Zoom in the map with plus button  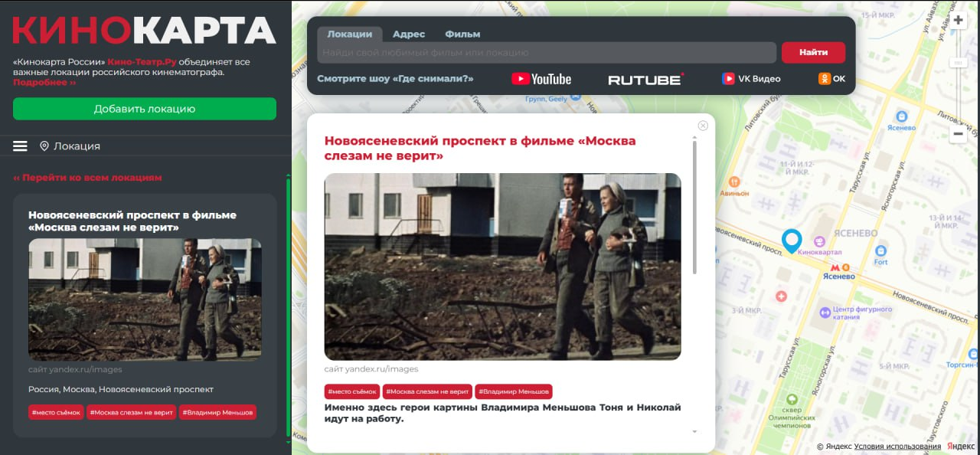tap(958, 20)
